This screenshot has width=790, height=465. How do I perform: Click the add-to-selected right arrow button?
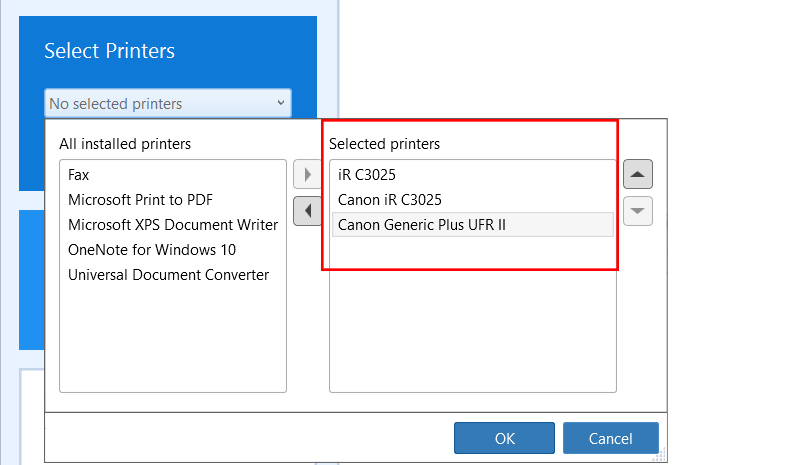(x=306, y=175)
